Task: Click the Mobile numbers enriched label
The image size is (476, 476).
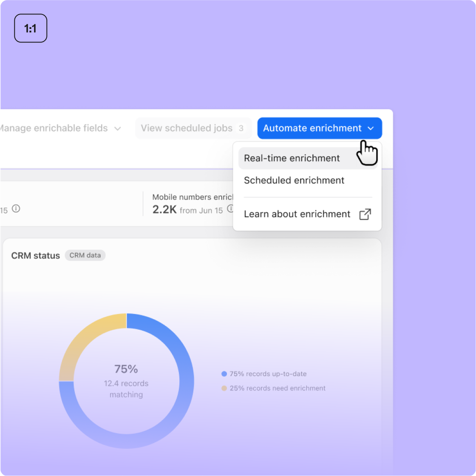Action: [x=193, y=197]
